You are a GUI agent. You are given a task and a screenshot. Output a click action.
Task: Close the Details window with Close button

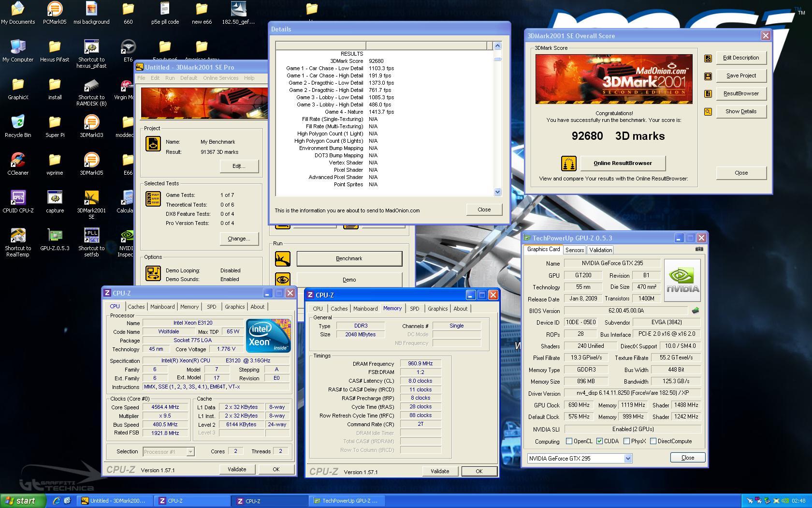click(484, 210)
